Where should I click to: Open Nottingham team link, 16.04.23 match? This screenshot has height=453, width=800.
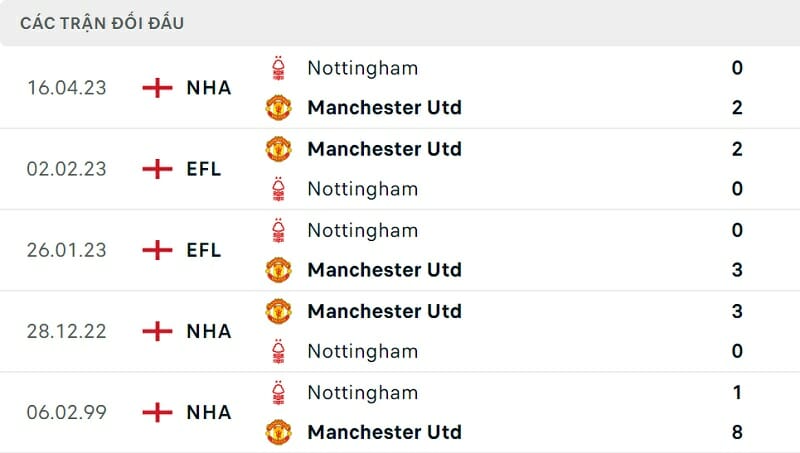click(x=362, y=68)
